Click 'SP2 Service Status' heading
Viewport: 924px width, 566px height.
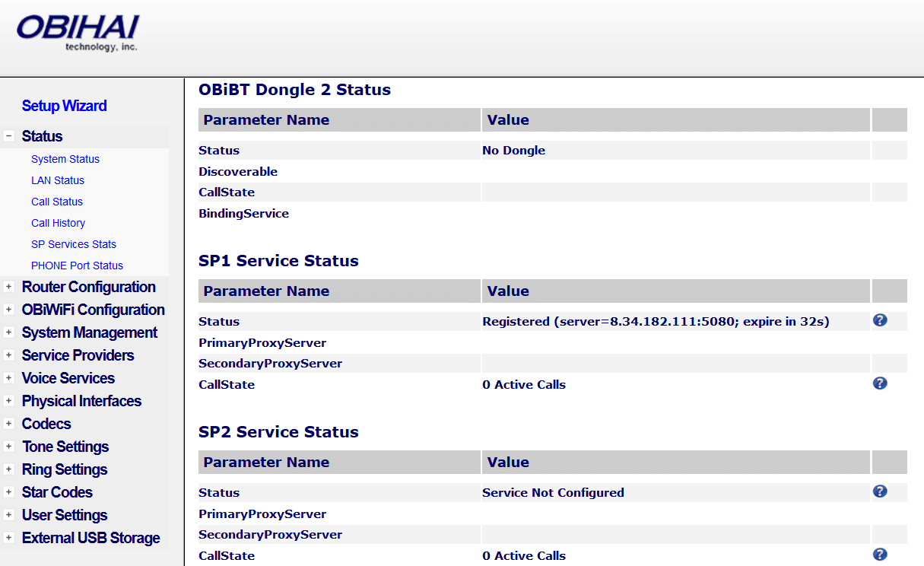278,432
